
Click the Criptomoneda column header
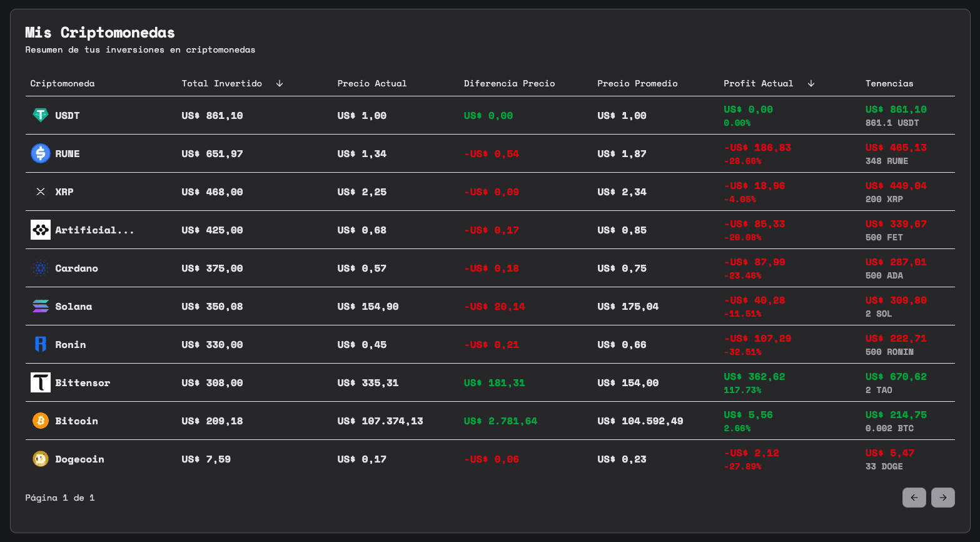[63, 83]
